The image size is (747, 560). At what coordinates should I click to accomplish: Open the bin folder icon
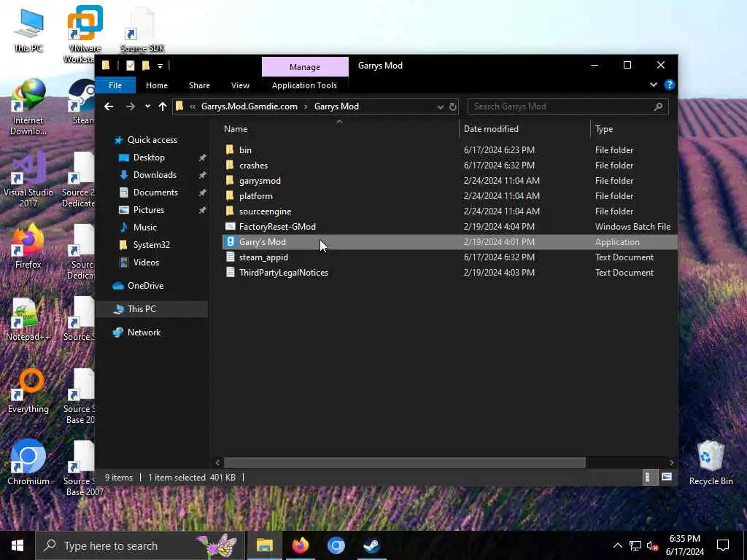tap(230, 149)
